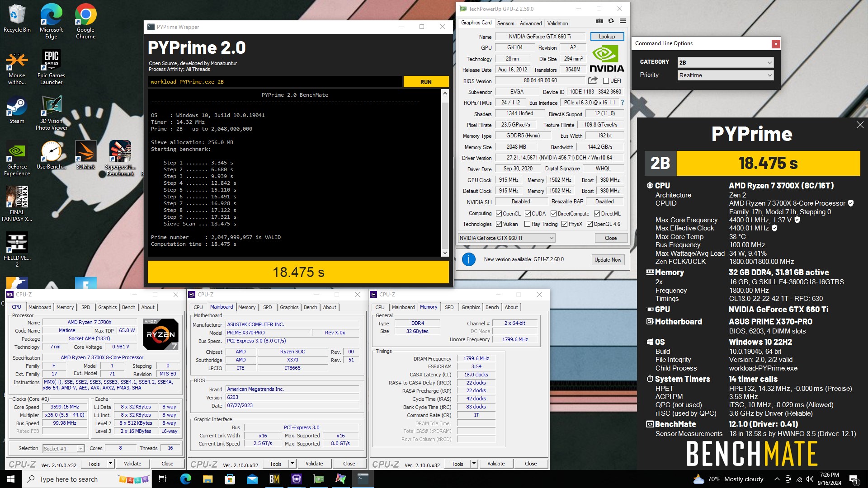Toggle the DirectCompute checkbox
Viewport: 868px width, 488px height.
[553, 214]
